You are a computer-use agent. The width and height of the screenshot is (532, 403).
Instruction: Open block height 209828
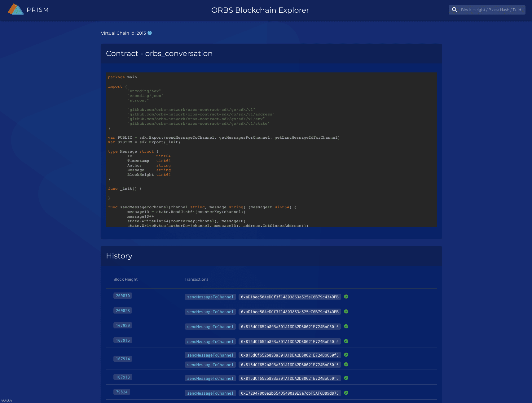pos(123,311)
